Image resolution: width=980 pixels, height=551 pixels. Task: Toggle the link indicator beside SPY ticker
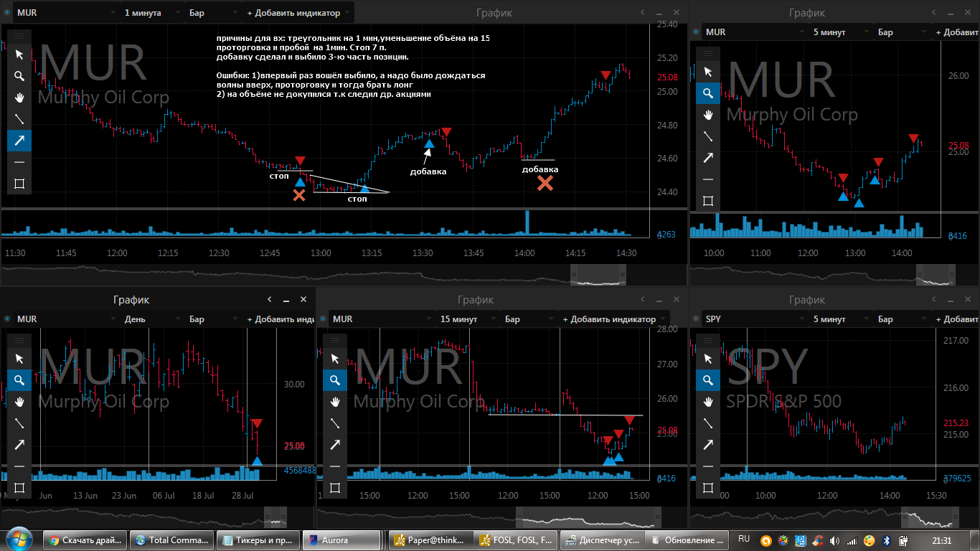click(695, 319)
